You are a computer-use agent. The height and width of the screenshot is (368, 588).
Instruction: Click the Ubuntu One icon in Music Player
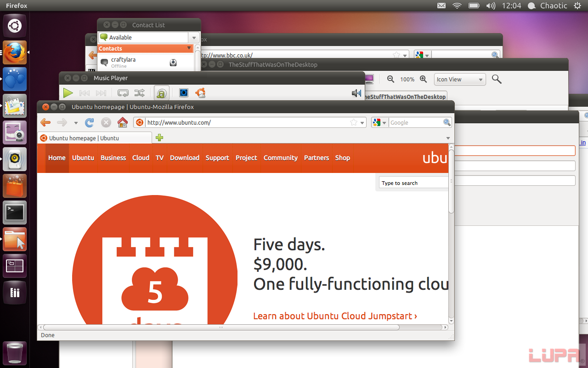pyautogui.click(x=200, y=93)
